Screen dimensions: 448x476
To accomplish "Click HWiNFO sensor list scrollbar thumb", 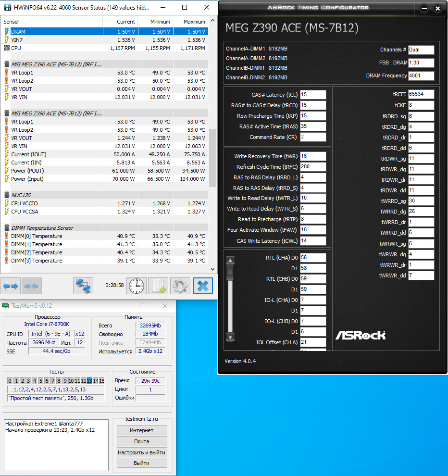I will 213,158.
